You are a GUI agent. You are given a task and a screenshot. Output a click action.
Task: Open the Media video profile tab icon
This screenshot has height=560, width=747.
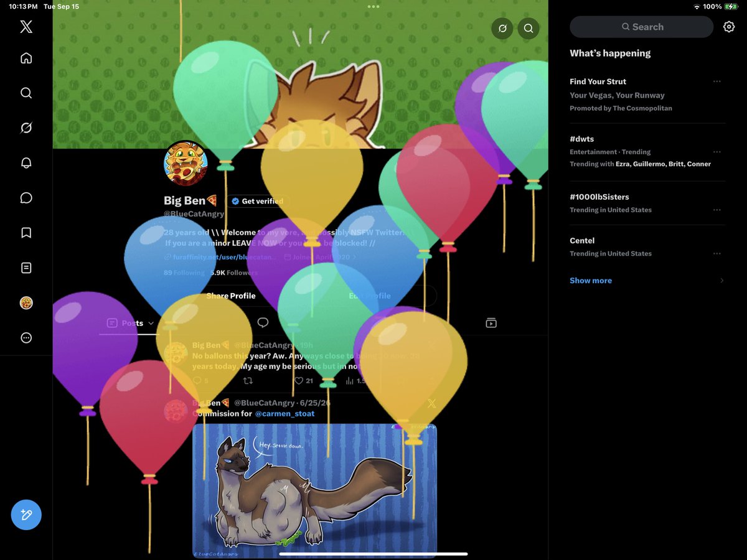[x=491, y=323]
